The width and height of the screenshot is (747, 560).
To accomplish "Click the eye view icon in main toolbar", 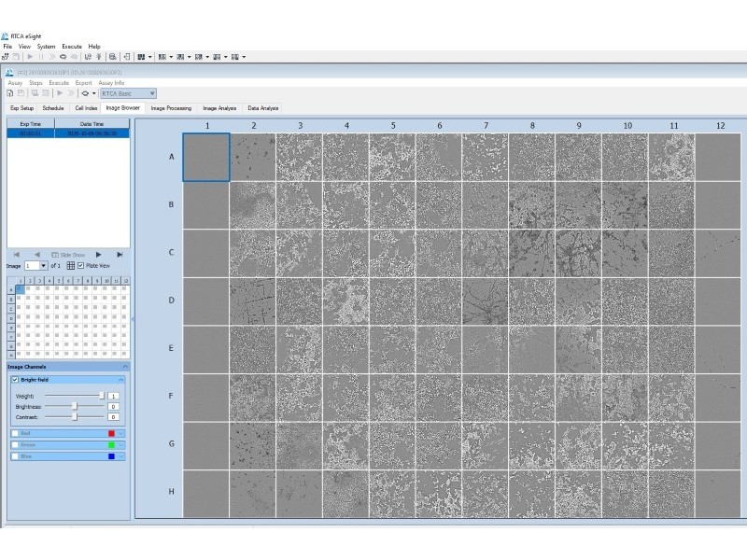I will point(63,57).
